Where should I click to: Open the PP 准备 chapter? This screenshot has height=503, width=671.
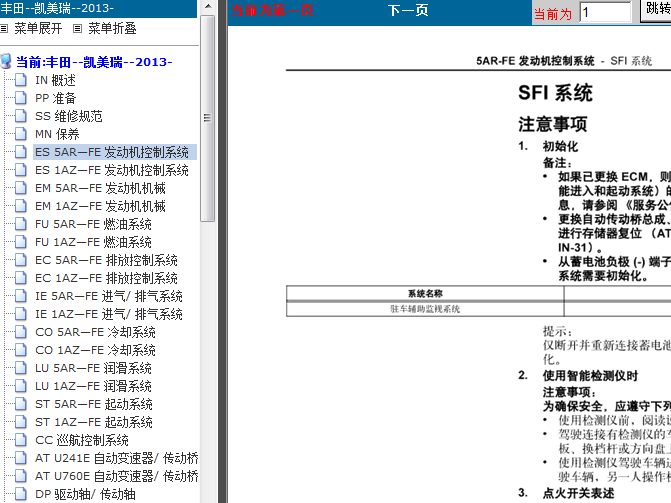click(55, 98)
